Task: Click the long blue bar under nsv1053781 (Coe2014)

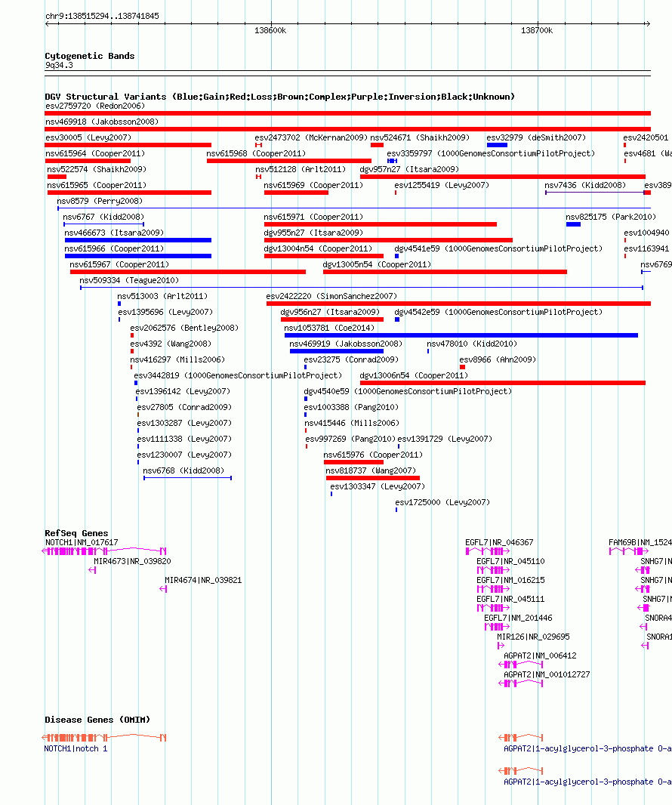Action: (x=461, y=336)
